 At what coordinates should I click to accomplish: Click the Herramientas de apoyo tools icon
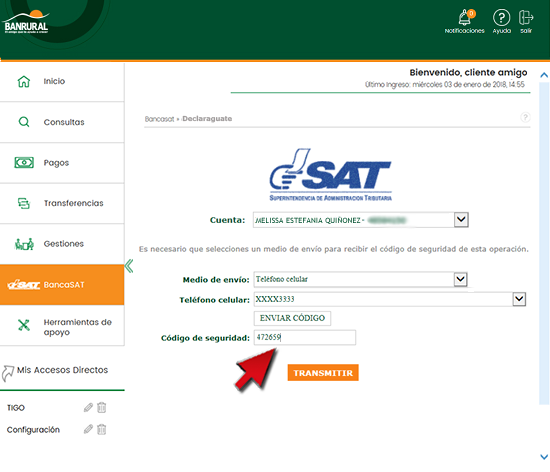[x=24, y=325]
